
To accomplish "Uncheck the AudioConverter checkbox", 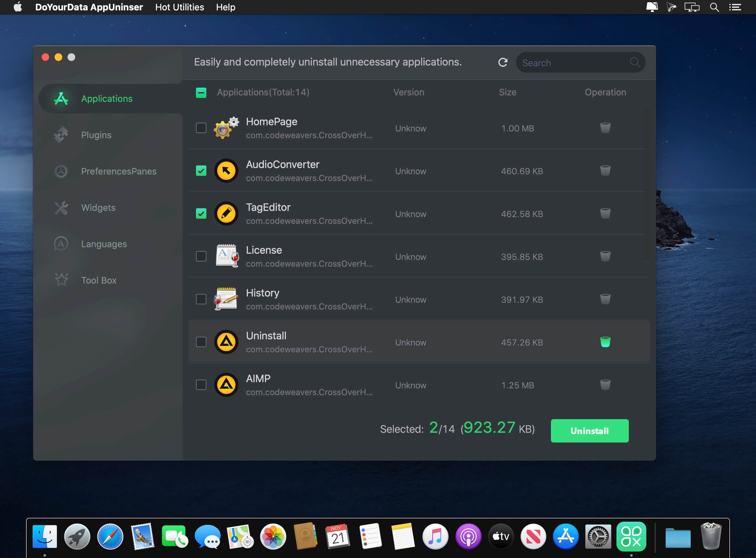I will click(x=201, y=171).
